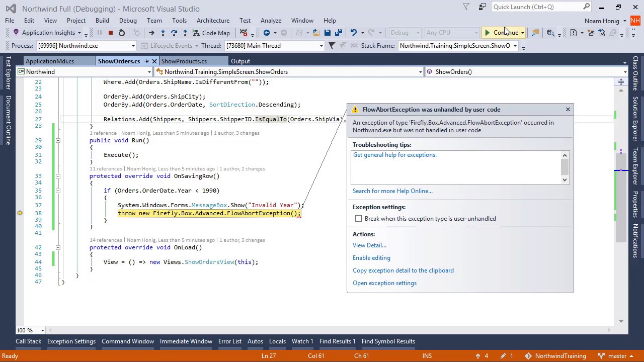Switch to the Output tab
The width and height of the screenshot is (644, 362).
click(240, 61)
